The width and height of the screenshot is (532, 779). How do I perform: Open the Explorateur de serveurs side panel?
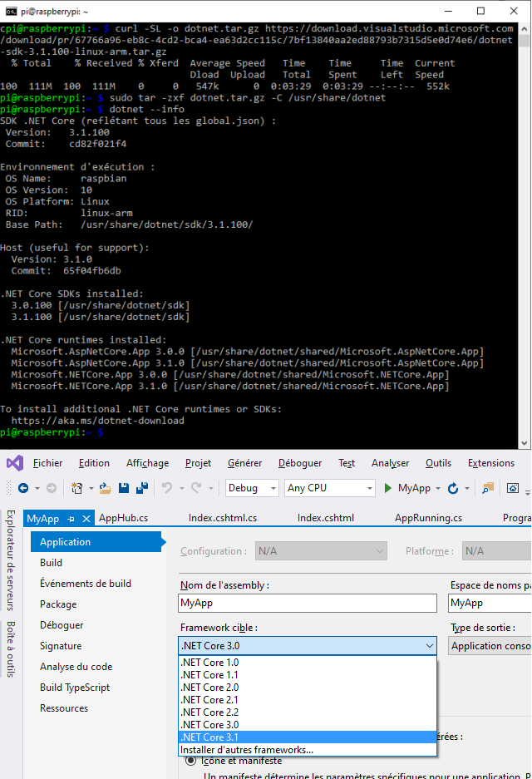(11, 560)
